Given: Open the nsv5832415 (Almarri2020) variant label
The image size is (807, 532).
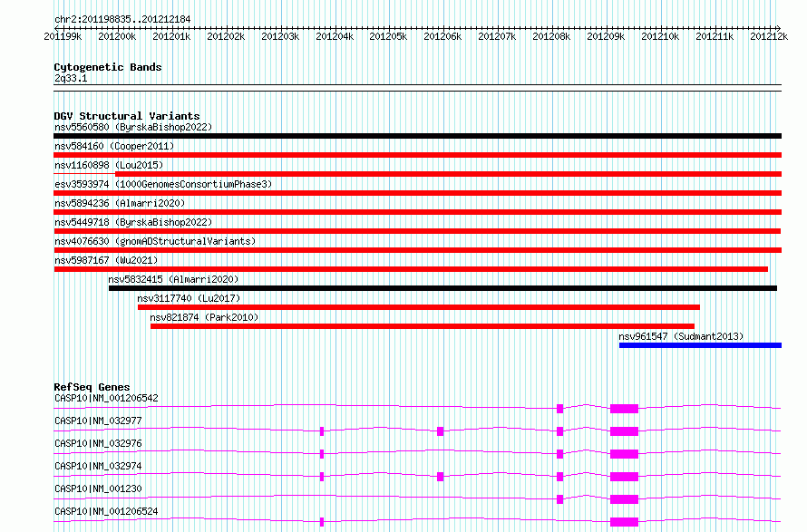Looking at the screenshot, I should click(173, 279).
